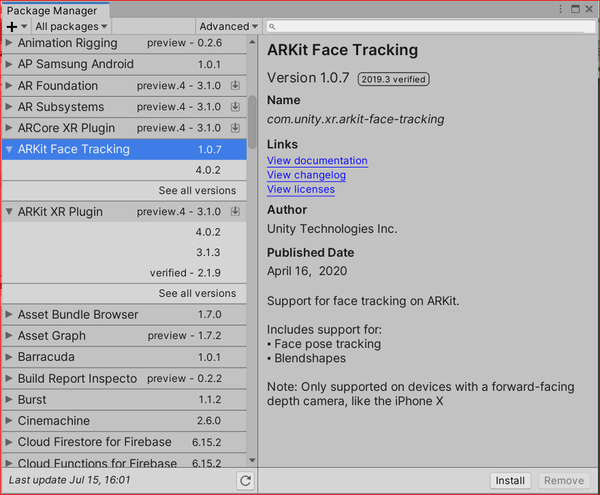Viewport: 600px width, 495px height.
Task: Select the AP Samsung Android row
Action: click(x=124, y=64)
